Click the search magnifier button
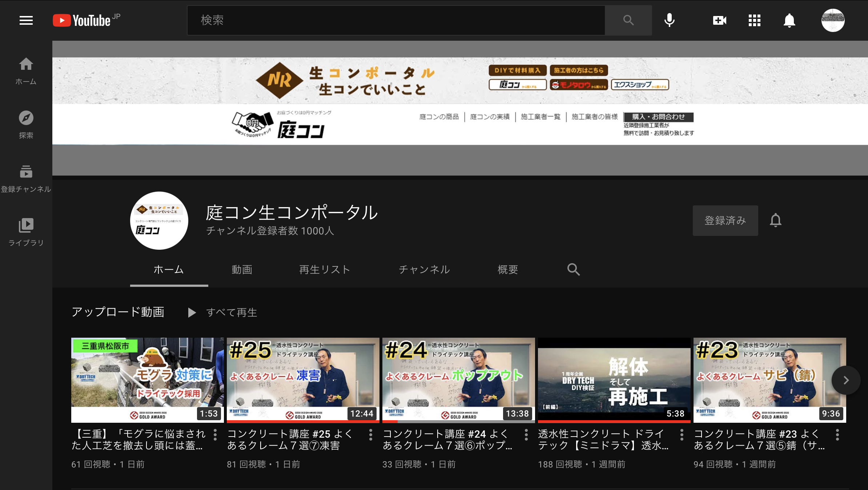 pyautogui.click(x=628, y=20)
